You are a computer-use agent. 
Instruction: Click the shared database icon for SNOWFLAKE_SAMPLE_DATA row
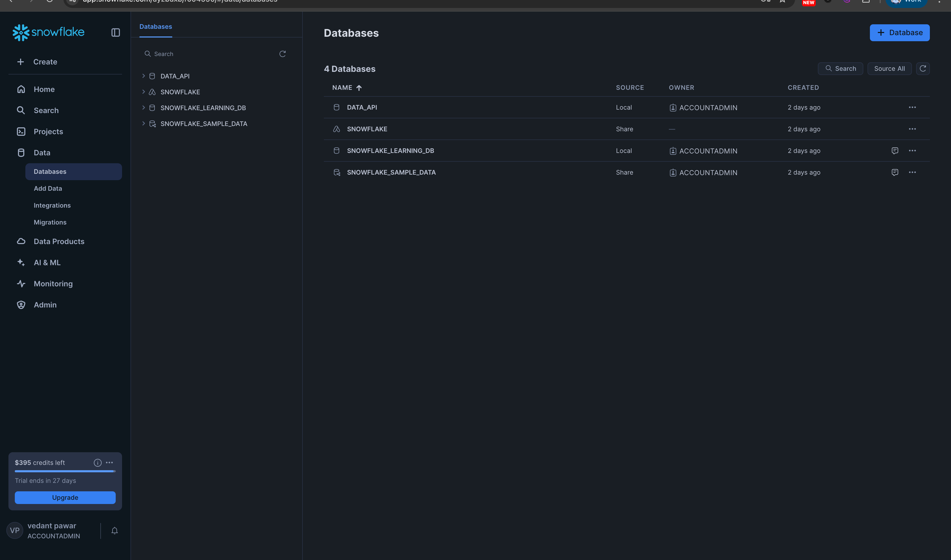[337, 172]
